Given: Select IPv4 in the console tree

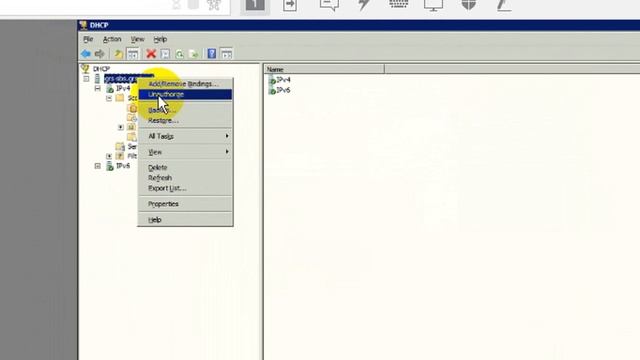Looking at the screenshot, I should (123, 88).
